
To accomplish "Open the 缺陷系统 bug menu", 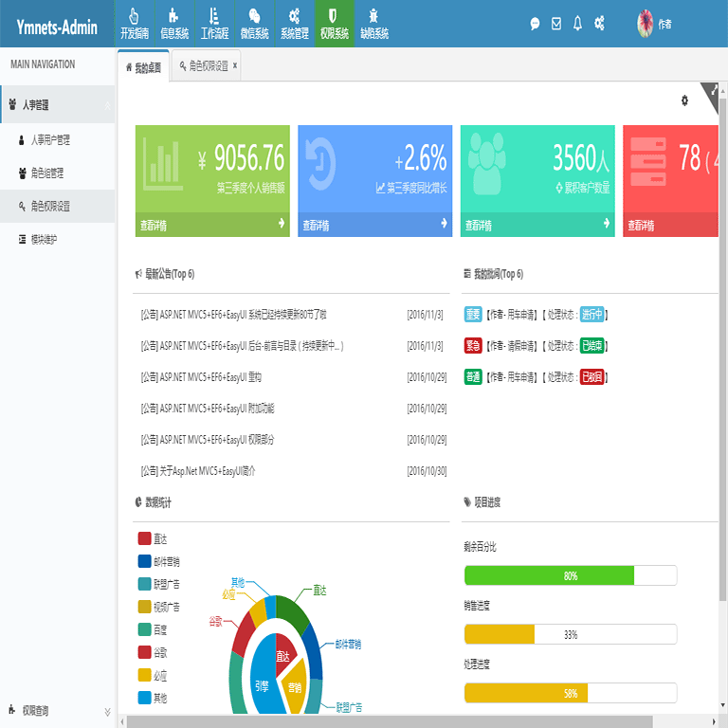I will 374,24.
